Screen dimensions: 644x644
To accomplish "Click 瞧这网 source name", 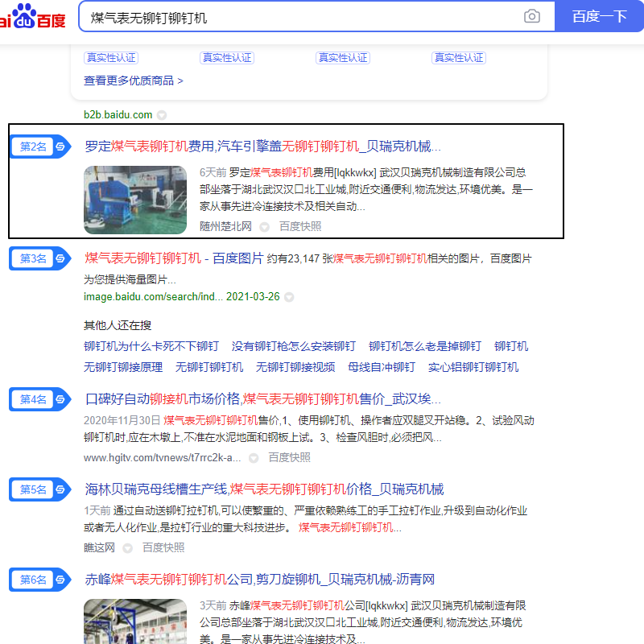I will (x=99, y=548).
